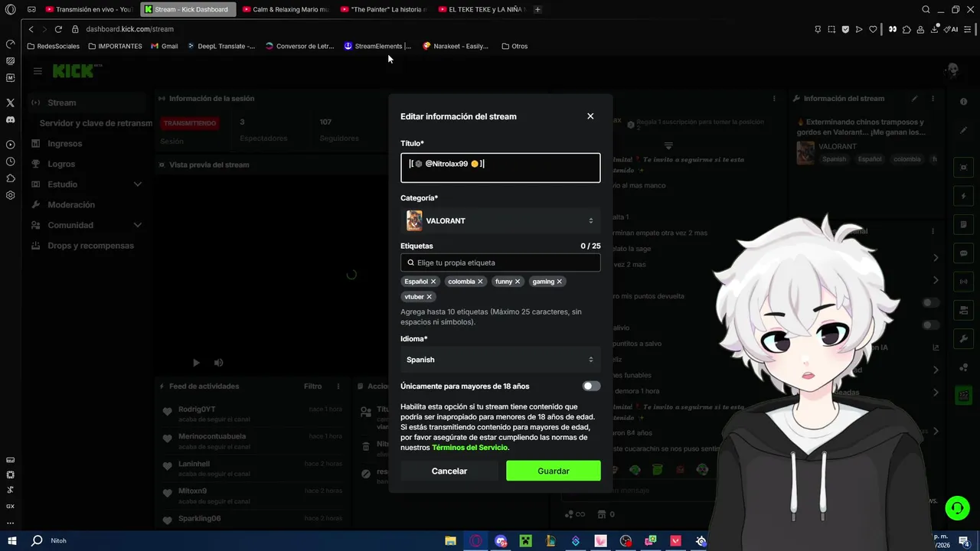
Task: Open a new browser tab
Action: coord(537,9)
